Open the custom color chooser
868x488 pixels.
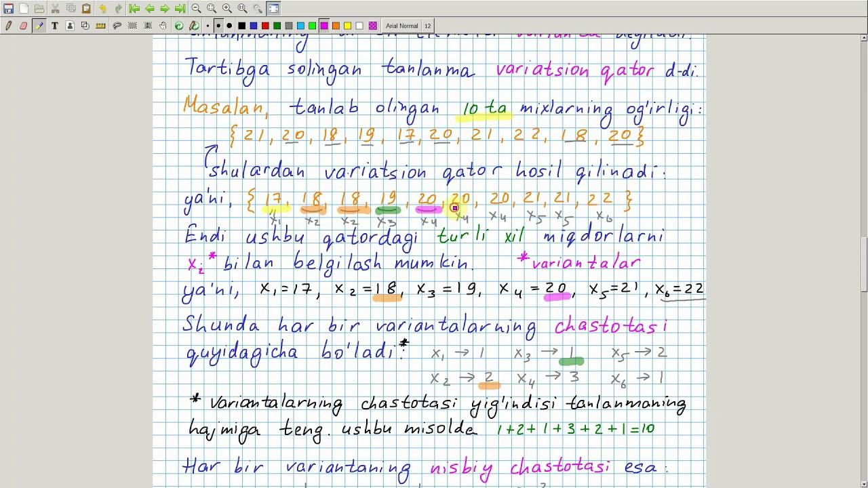pos(373,26)
